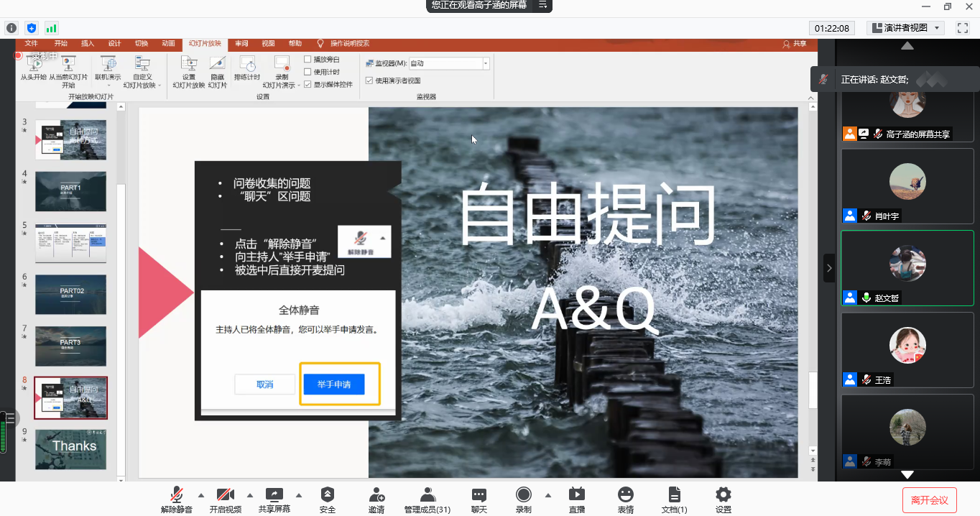Select slide 9 Thanks thumbnail

pyautogui.click(x=70, y=449)
